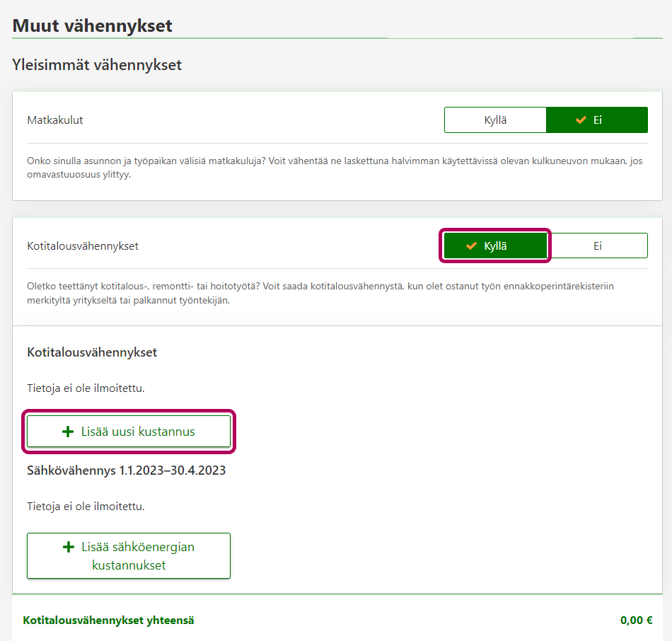Viewport: 672px width, 641px height.
Task: Click the plus icon on Lisää uusi kustannus
Action: (x=69, y=432)
